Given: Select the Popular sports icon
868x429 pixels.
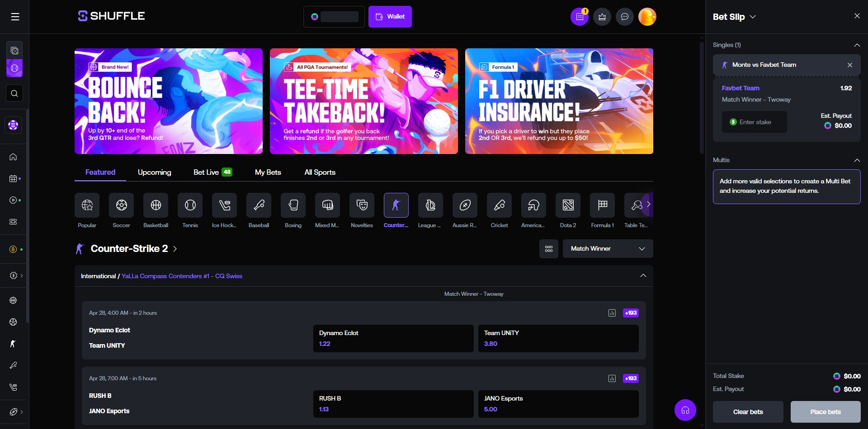Looking at the screenshot, I should click(87, 205).
